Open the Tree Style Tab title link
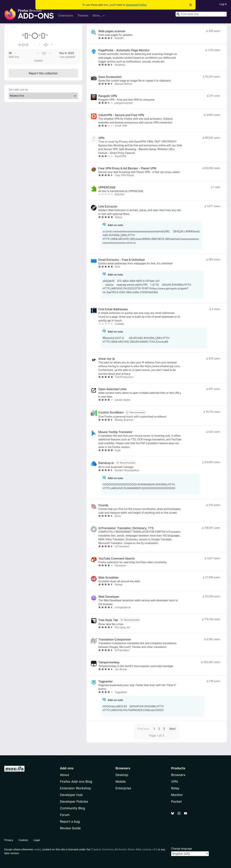 tap(108, 620)
